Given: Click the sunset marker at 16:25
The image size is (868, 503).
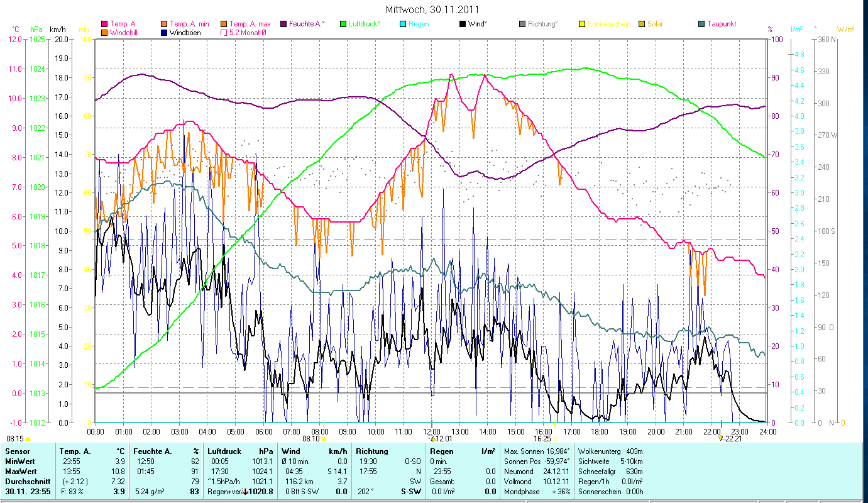Looking at the screenshot, I should click(555, 439).
